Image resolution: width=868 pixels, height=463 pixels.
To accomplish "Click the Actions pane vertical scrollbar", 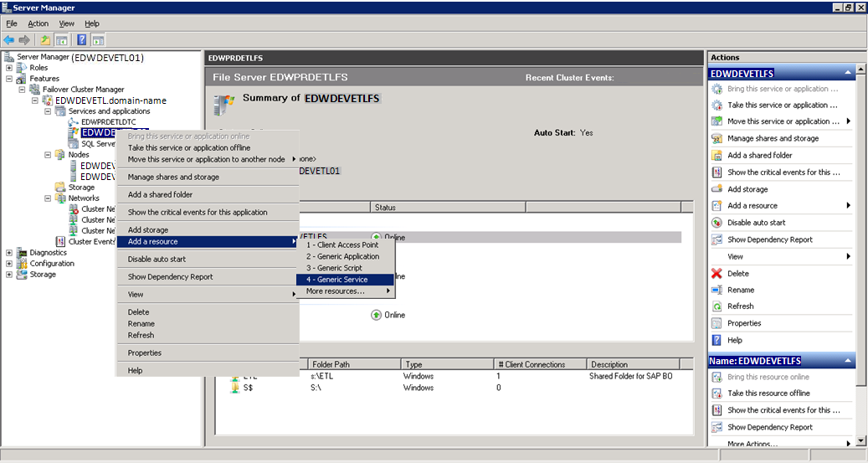I will click(x=860, y=230).
